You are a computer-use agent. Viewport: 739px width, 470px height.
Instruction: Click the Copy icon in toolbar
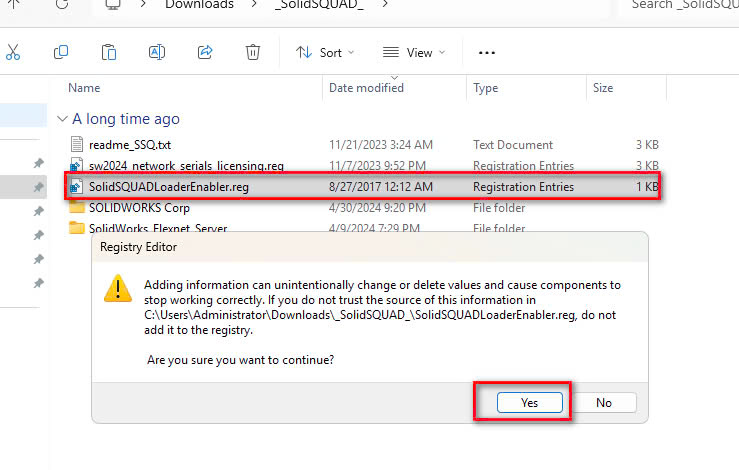pyautogui.click(x=61, y=52)
